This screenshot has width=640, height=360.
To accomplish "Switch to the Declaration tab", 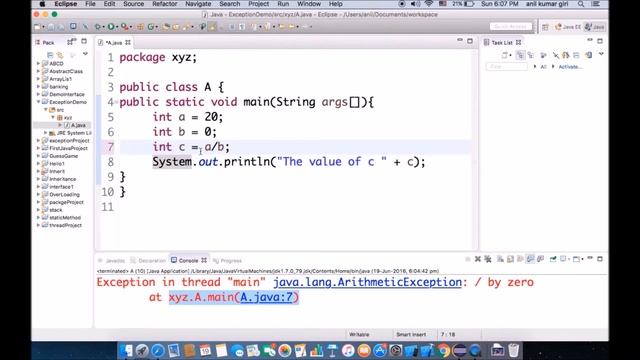I will 148,260.
